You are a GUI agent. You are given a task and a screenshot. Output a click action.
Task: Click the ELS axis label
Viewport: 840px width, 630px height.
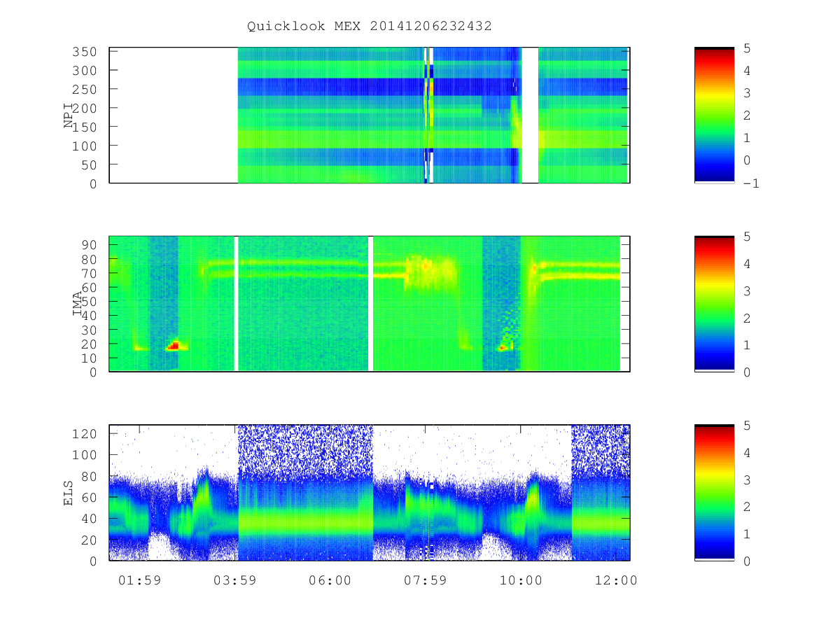click(69, 493)
